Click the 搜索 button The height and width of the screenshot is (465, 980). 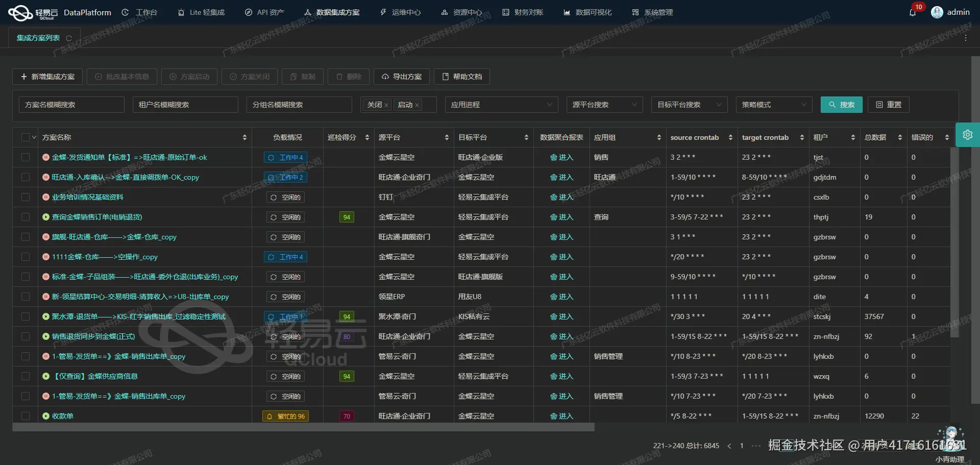842,105
